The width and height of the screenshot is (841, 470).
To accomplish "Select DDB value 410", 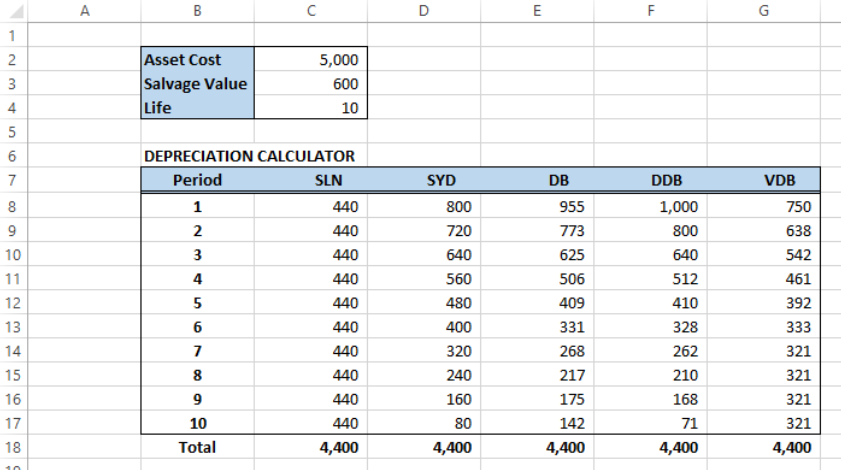I will click(651, 303).
